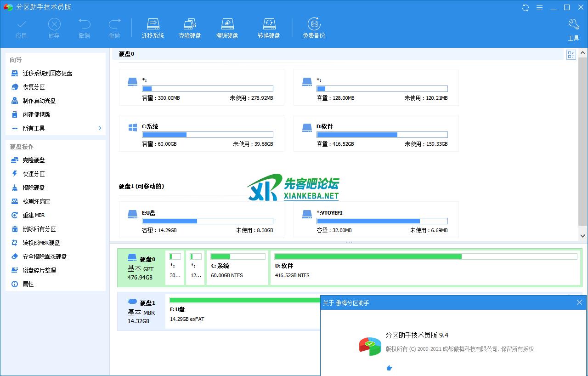Image resolution: width=588 pixels, height=376 pixels.
Task: Toggle the disk view layout icon
Action: tap(571, 55)
